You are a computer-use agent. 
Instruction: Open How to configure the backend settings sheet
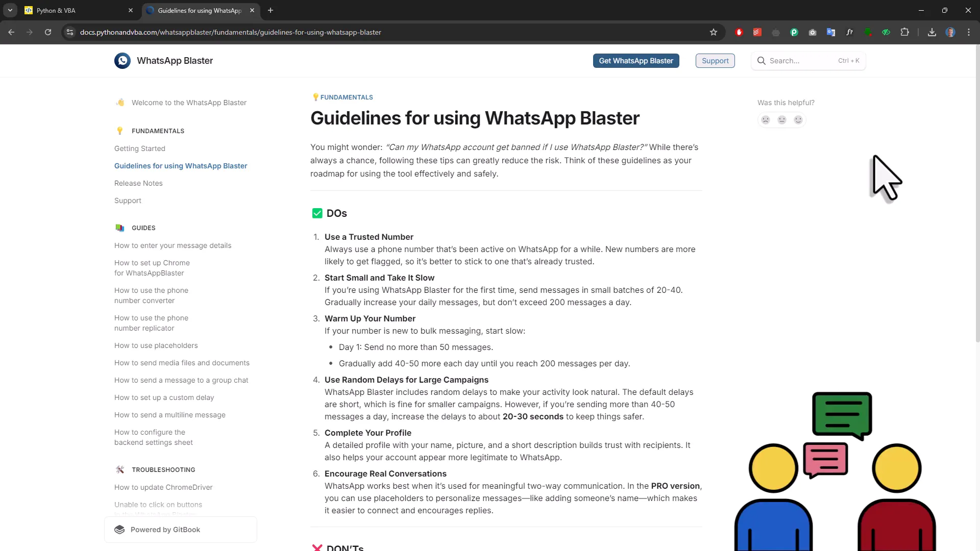pos(154,437)
